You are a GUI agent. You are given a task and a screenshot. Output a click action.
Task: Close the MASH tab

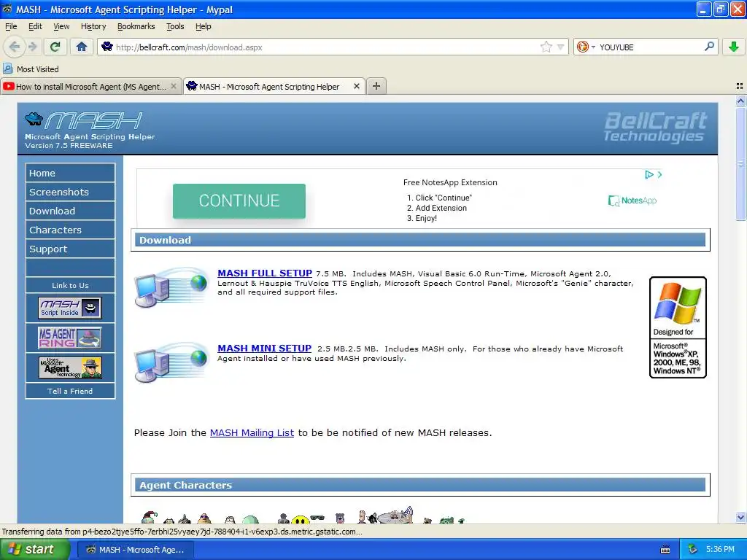point(356,86)
